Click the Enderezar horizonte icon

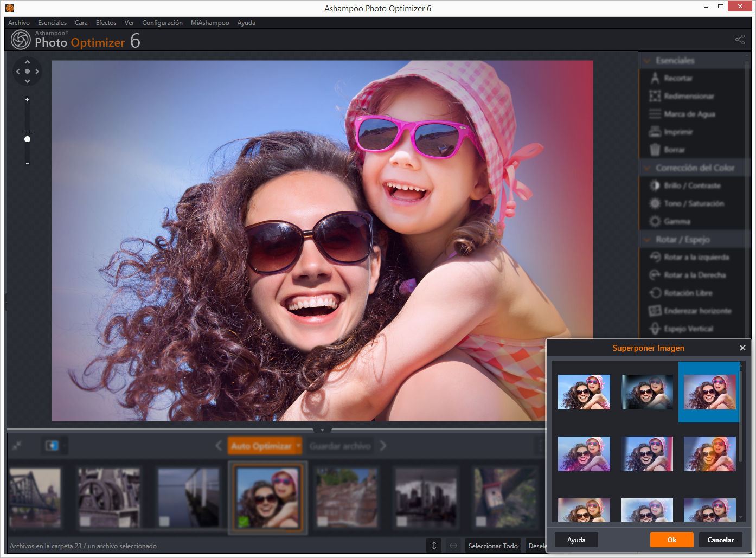tap(655, 311)
